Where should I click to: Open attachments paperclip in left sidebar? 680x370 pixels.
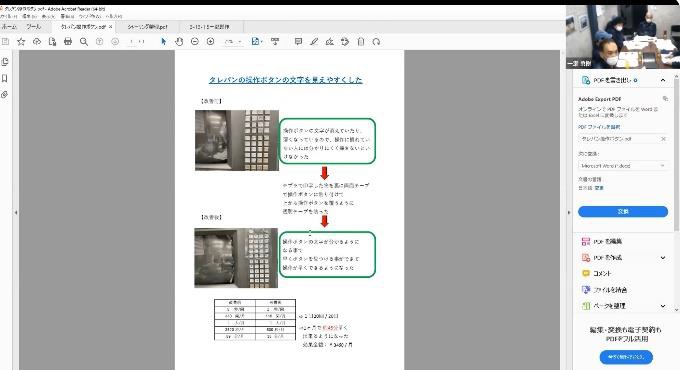[x=5, y=95]
